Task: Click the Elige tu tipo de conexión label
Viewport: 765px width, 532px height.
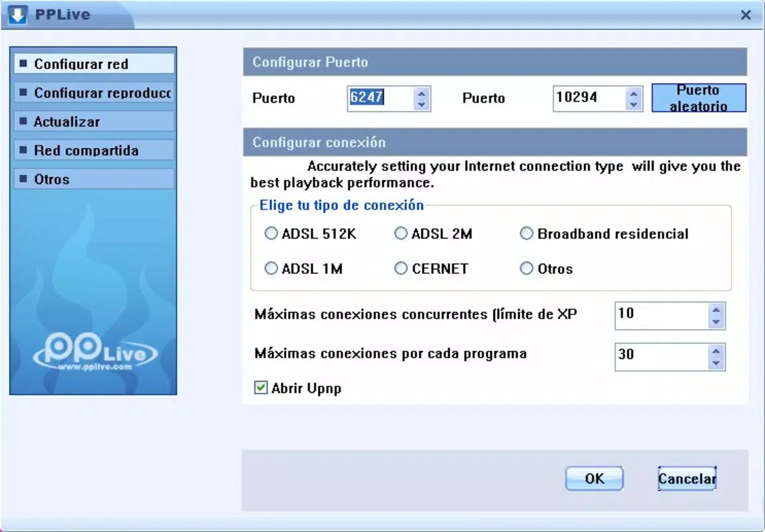Action: (x=341, y=205)
